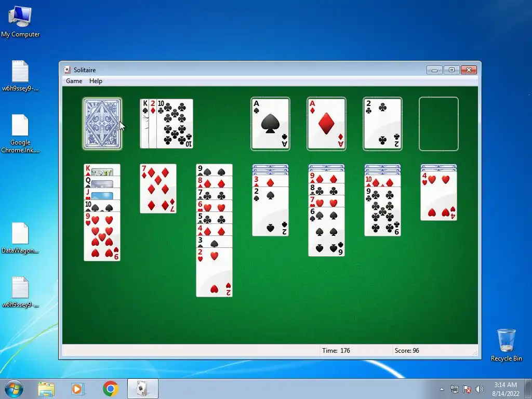Select the 2 of diamonds in waste pile
Viewport: 532px width, 399px height.
[153, 124]
